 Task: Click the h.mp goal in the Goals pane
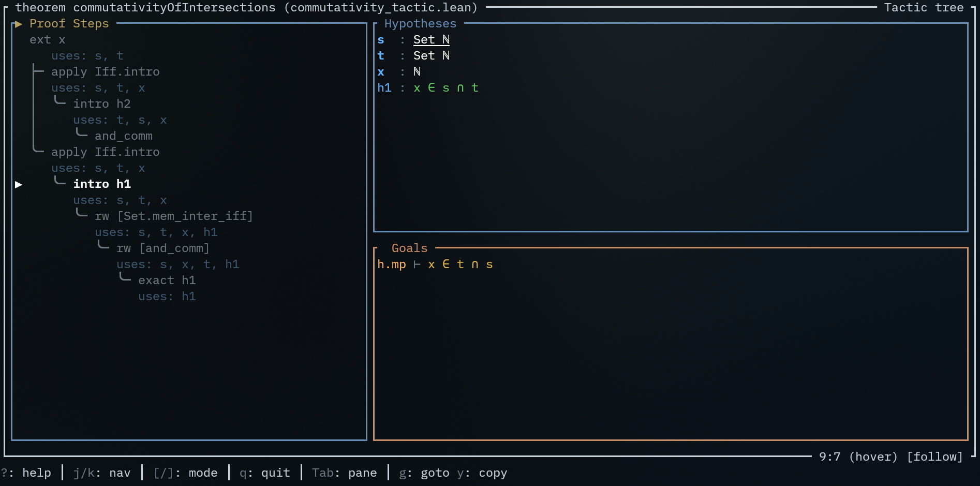click(x=435, y=264)
